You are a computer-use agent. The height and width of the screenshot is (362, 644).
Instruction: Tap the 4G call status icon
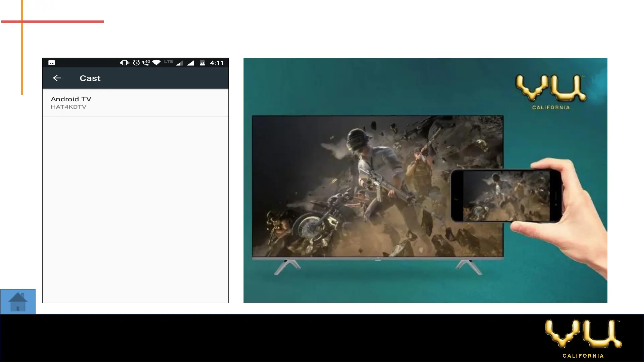(x=146, y=63)
